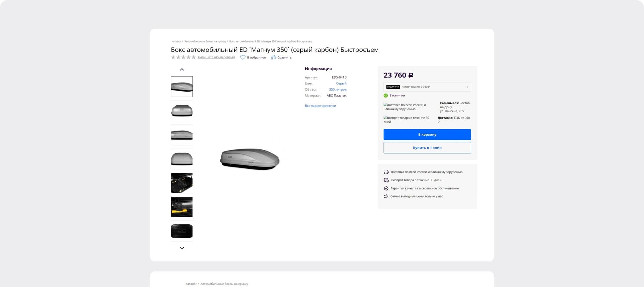Open the Все характеристики link
644x287 pixels.
tap(320, 106)
